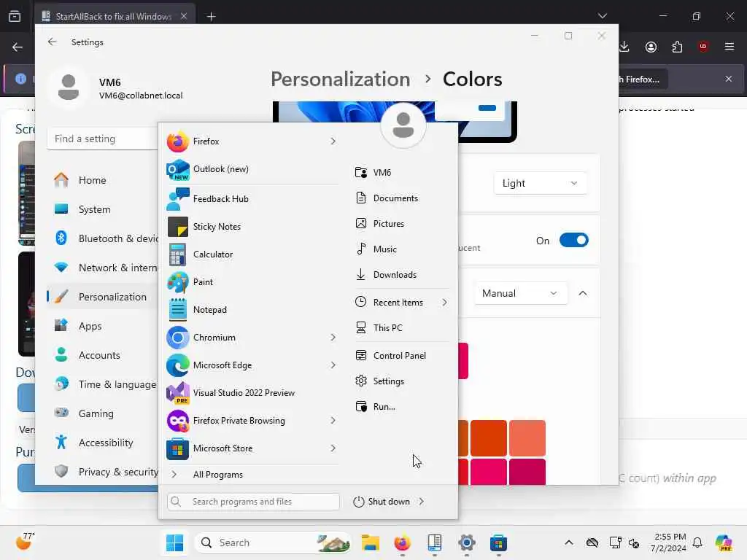
Task: Open All Programs list
Action: pyautogui.click(x=251, y=475)
